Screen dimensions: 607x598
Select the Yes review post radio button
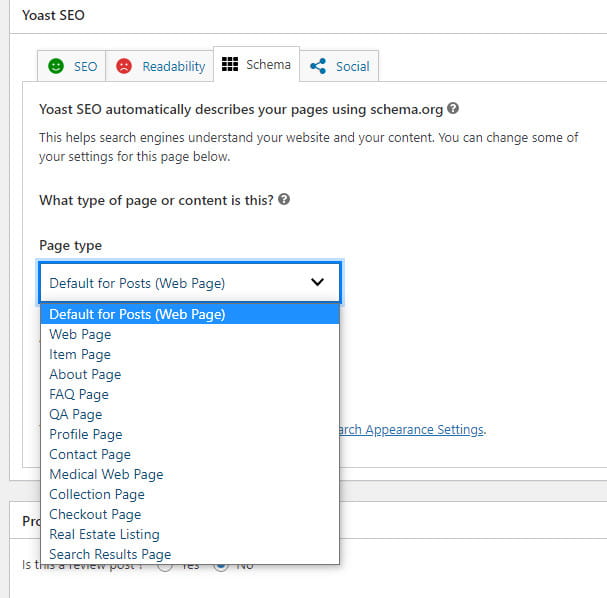point(165,566)
